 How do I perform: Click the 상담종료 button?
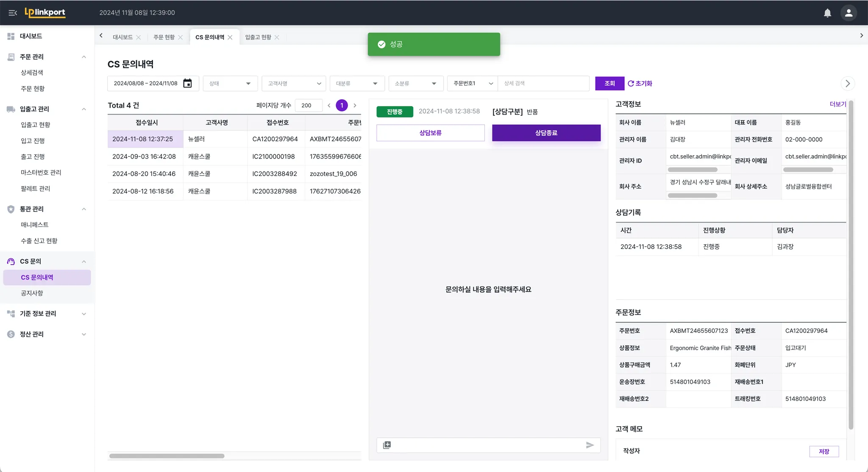click(546, 133)
